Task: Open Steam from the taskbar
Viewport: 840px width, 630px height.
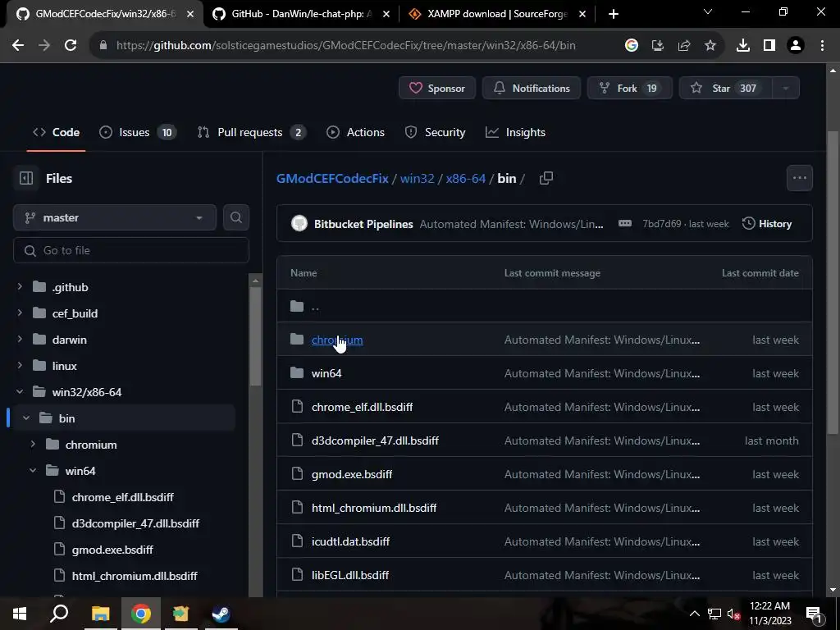Action: [221, 614]
